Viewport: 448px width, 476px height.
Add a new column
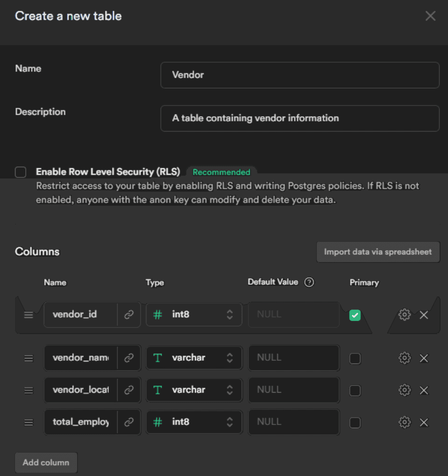tap(46, 462)
